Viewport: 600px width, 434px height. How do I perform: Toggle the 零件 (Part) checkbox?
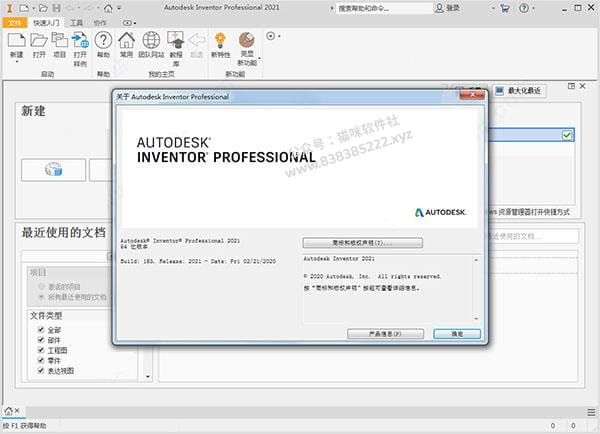(x=41, y=360)
